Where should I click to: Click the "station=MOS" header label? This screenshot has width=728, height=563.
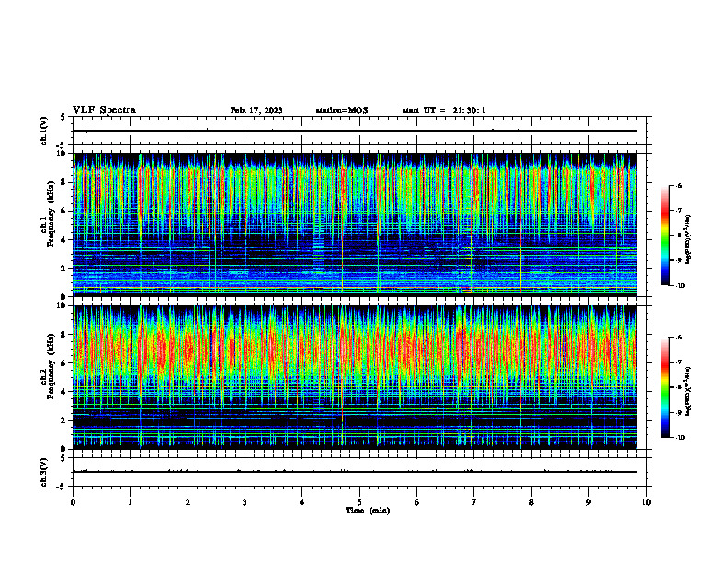(x=342, y=110)
